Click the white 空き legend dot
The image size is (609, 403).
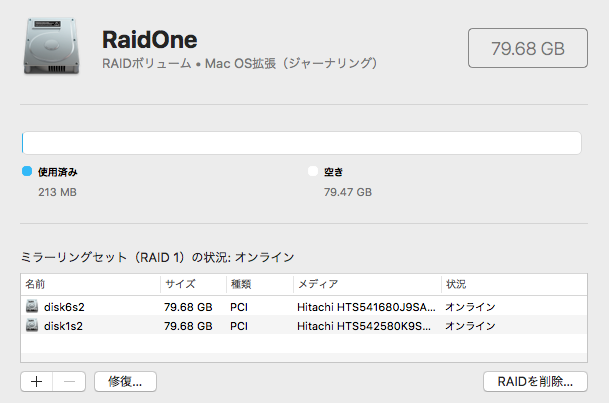(x=313, y=171)
